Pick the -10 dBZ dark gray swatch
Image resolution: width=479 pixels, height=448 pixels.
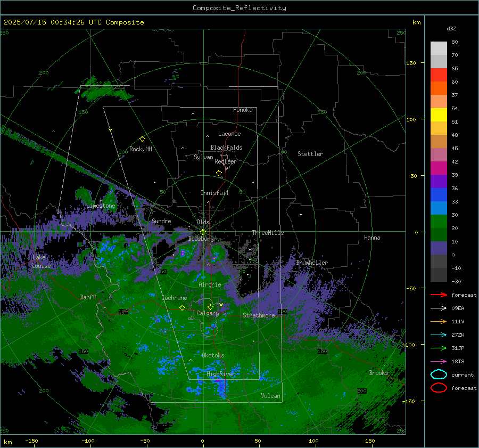(439, 275)
